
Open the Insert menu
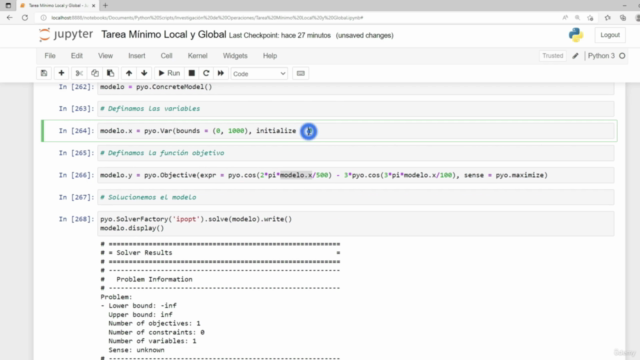click(137, 56)
